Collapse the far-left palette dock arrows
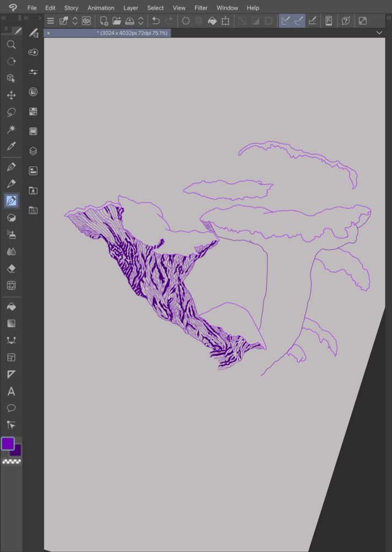The height and width of the screenshot is (552, 392). pyautogui.click(x=4, y=18)
